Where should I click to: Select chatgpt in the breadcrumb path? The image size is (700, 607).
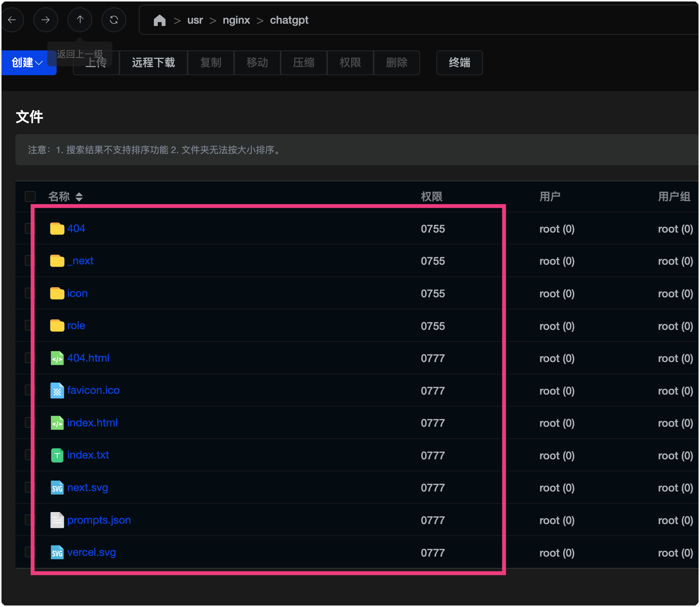289,20
